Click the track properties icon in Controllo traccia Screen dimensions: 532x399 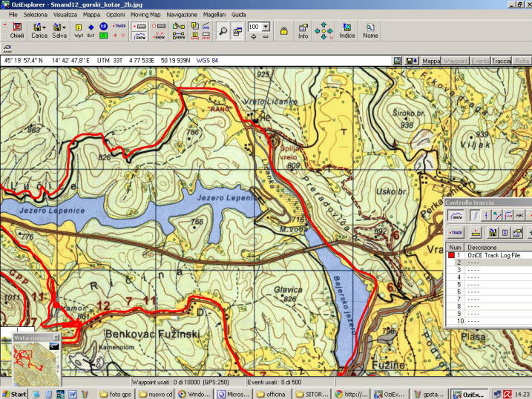click(517, 233)
